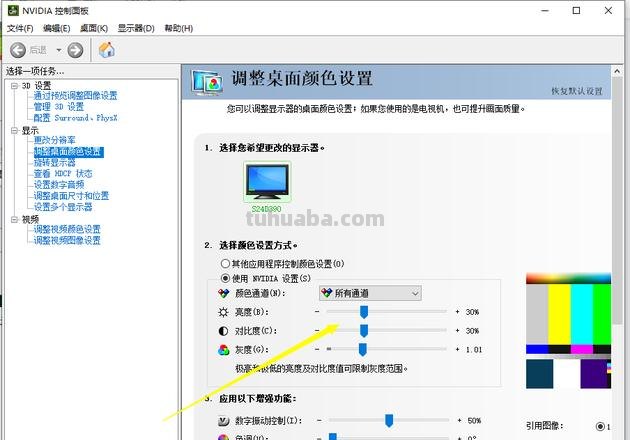Image resolution: width=630 pixels, height=440 pixels.
Task: Select 调整桌面颜色设置 tree item
Action: click(x=69, y=151)
